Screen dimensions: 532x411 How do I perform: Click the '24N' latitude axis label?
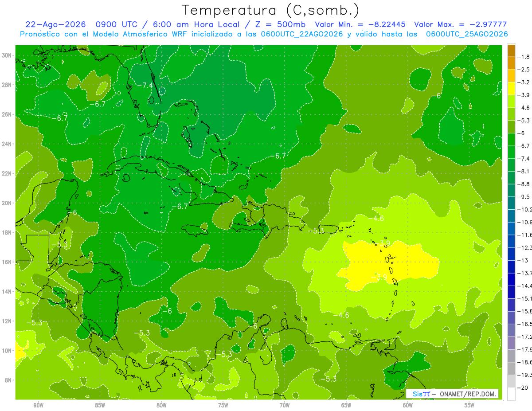pos(8,144)
